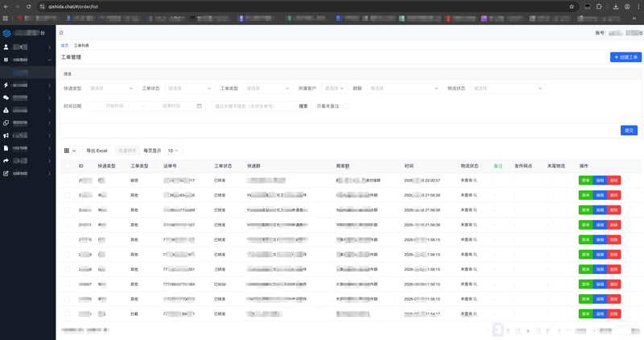Change rows per page dropdown showing 10
This screenshot has width=644, height=340.
[x=174, y=151]
